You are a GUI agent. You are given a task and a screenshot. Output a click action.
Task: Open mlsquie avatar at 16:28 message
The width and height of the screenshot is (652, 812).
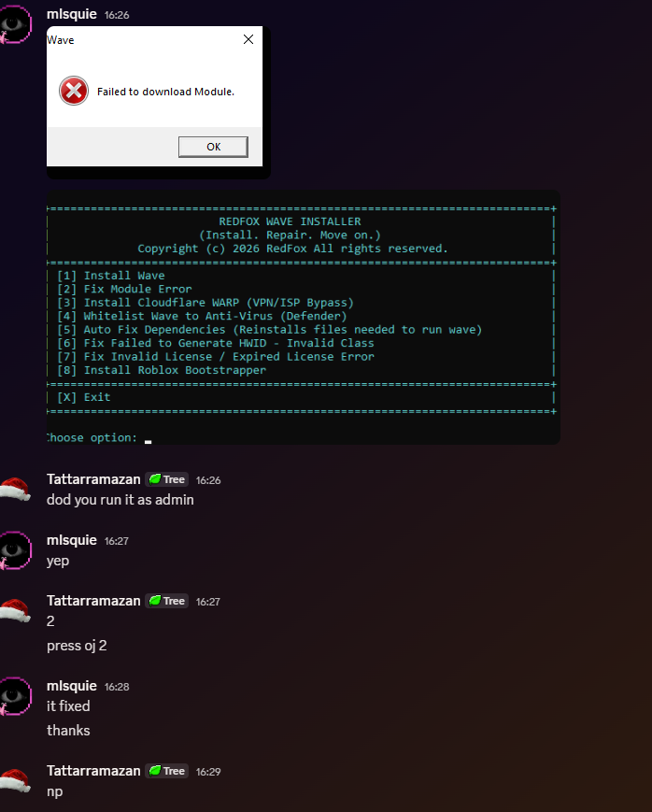[x=15, y=696]
